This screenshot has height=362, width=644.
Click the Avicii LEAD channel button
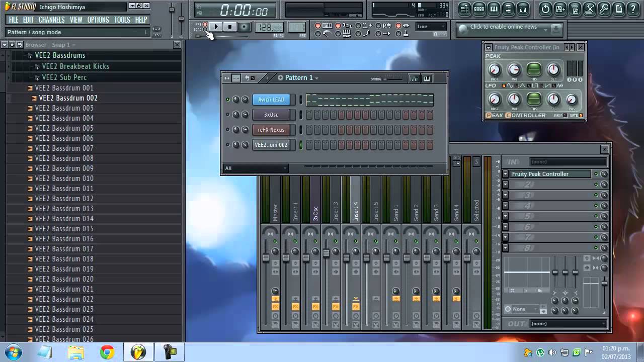point(271,100)
